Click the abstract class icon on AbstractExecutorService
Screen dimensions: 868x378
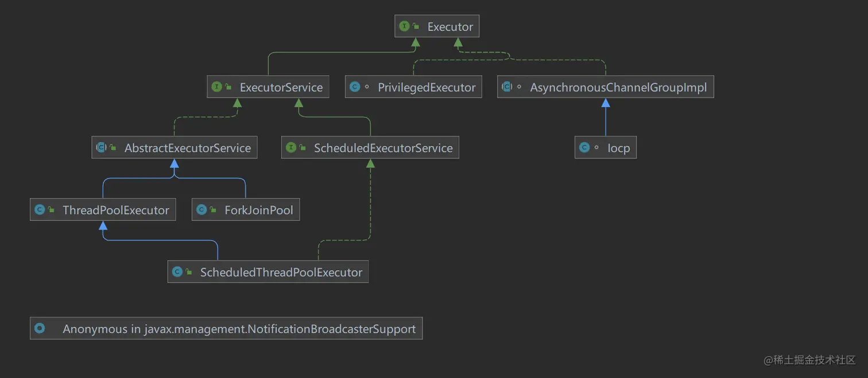click(x=102, y=147)
